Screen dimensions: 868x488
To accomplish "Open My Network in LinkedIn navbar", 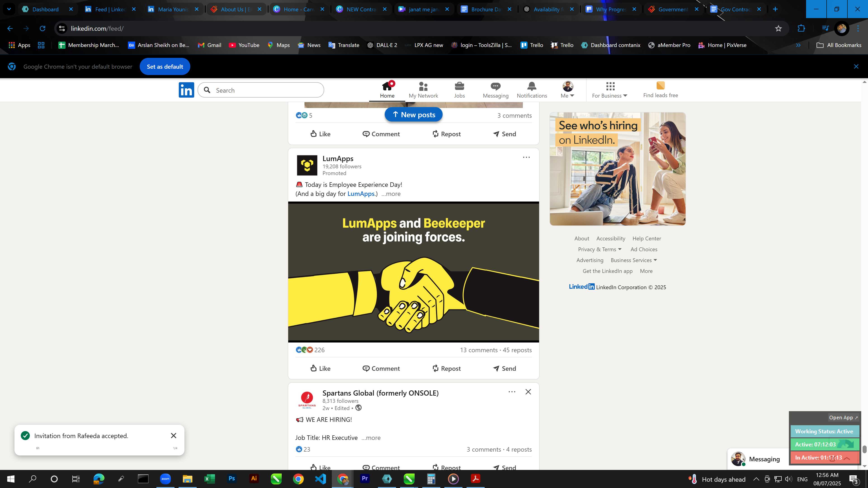I will [x=423, y=90].
